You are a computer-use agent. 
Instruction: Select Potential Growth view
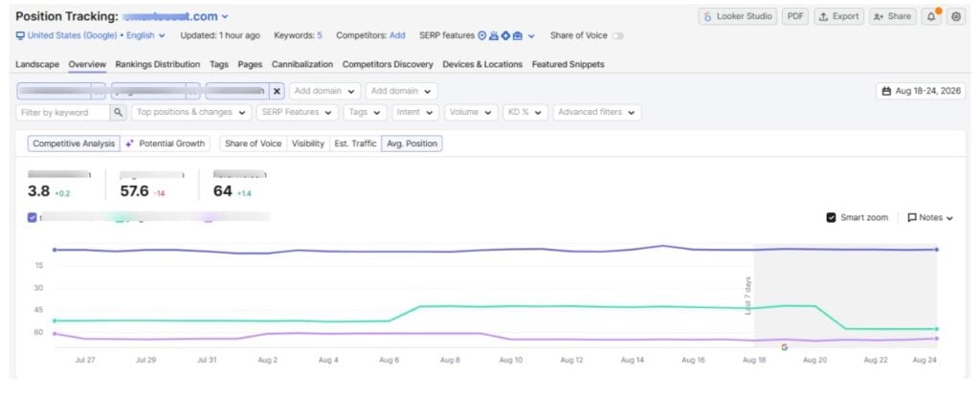(166, 144)
